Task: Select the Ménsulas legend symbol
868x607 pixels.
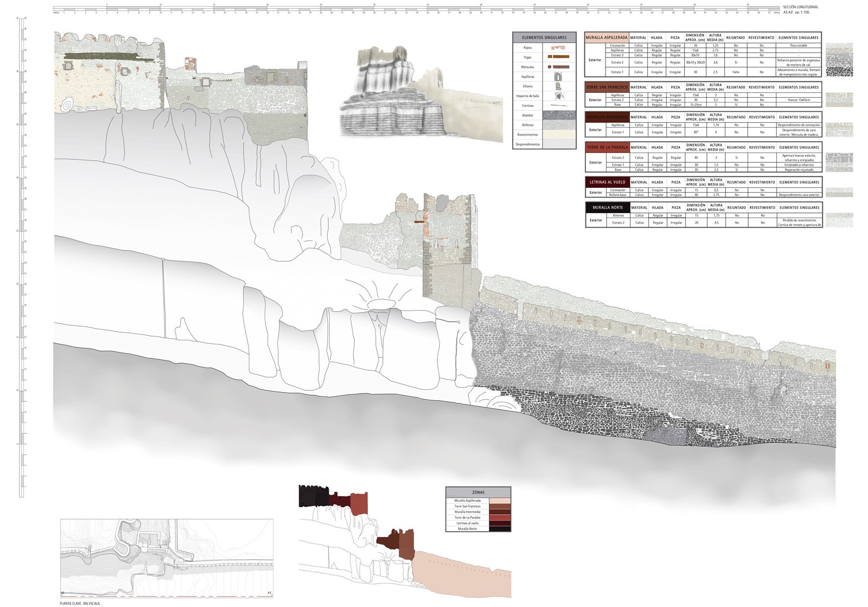Action: [x=559, y=67]
